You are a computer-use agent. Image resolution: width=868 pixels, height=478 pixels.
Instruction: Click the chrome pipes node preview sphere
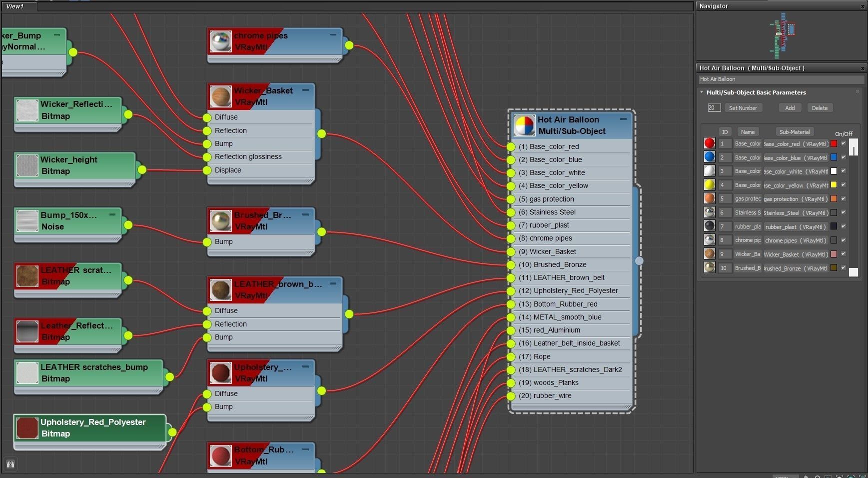point(220,41)
